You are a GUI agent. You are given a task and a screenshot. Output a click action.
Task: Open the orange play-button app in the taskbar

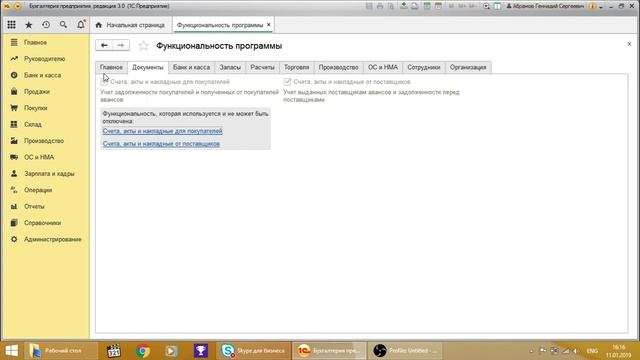[x=171, y=351]
